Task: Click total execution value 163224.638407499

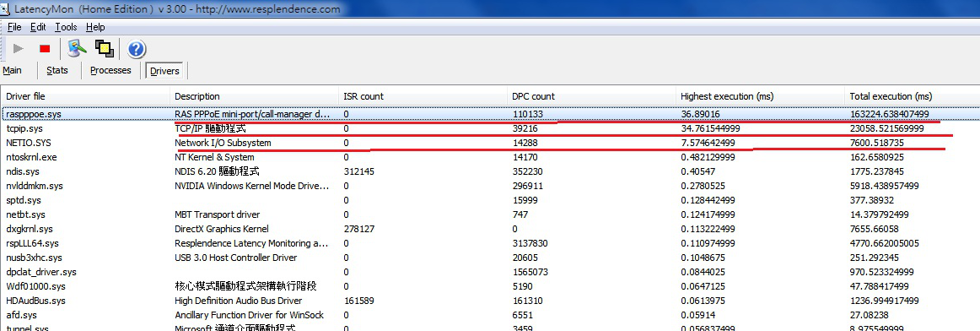Action: click(x=890, y=114)
